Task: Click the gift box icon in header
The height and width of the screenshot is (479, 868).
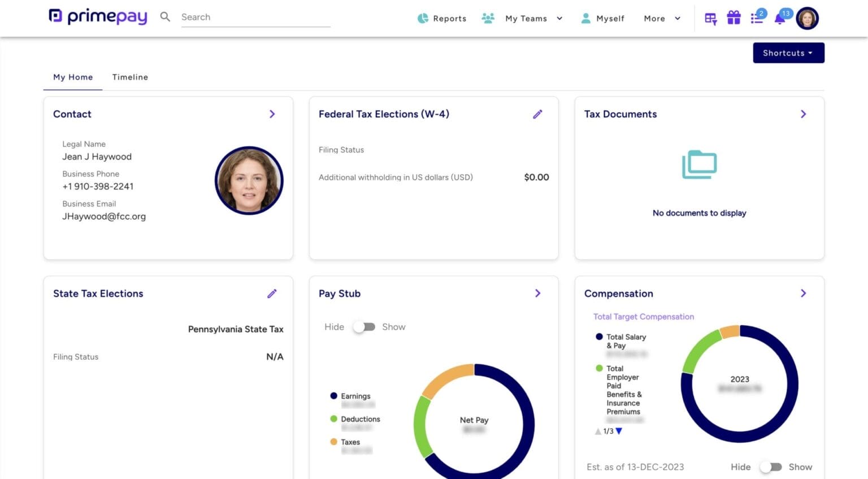Action: pos(734,18)
